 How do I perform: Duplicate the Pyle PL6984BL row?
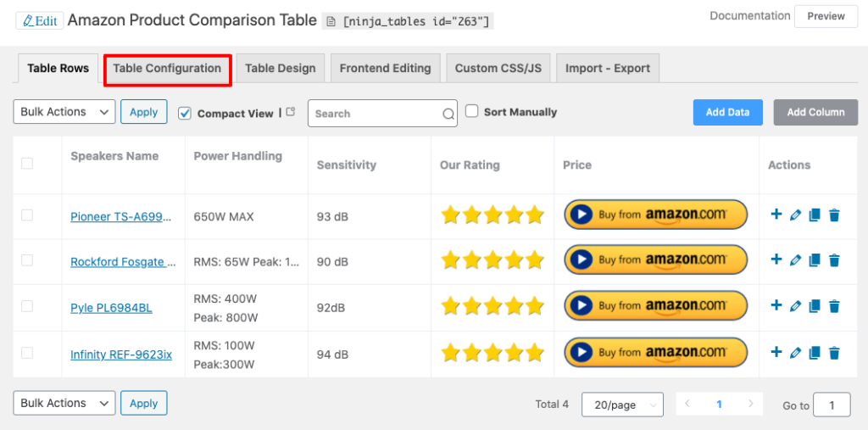click(815, 306)
